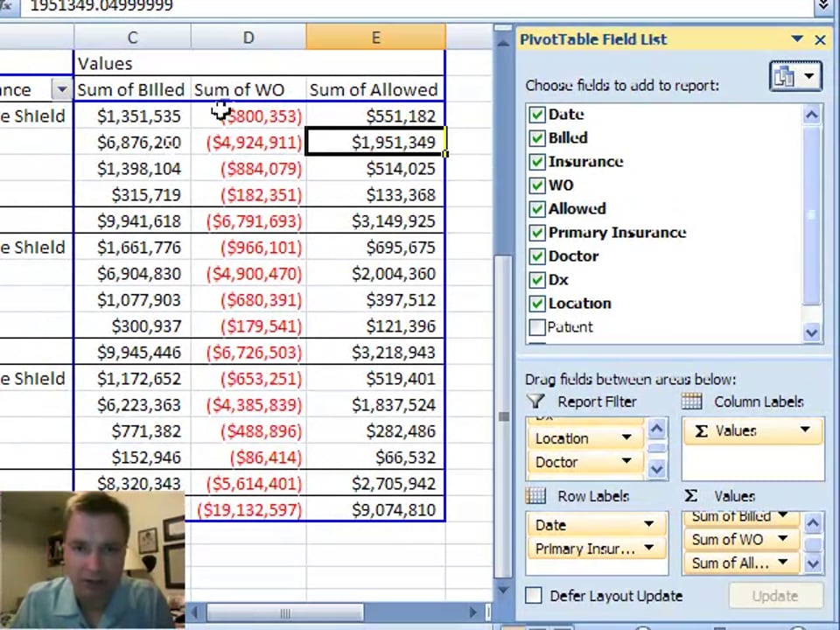Uncheck the Location field checkbox

pos(536,304)
